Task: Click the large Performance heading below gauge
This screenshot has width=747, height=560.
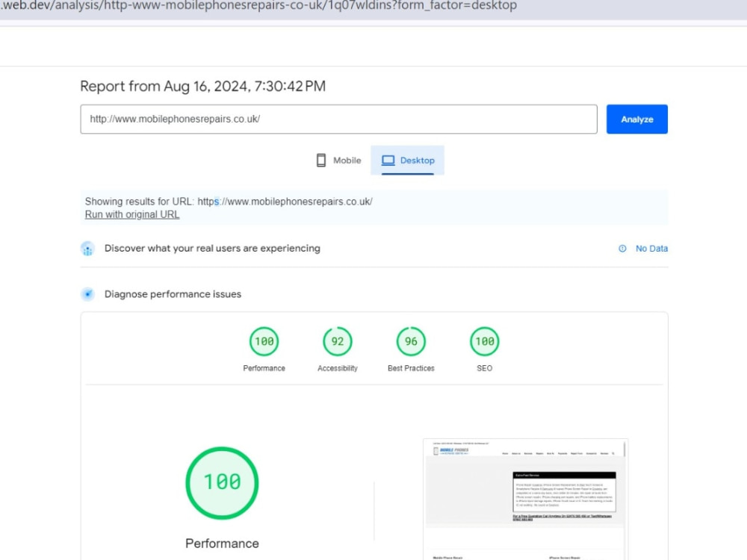Action: coord(222,544)
